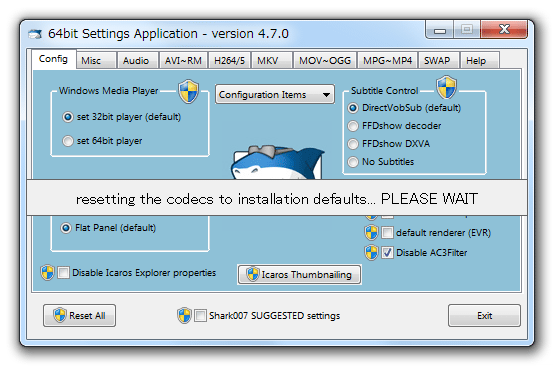The image size is (558, 369).
Task: Select set 32bit player (default) radio
Action: [68, 117]
